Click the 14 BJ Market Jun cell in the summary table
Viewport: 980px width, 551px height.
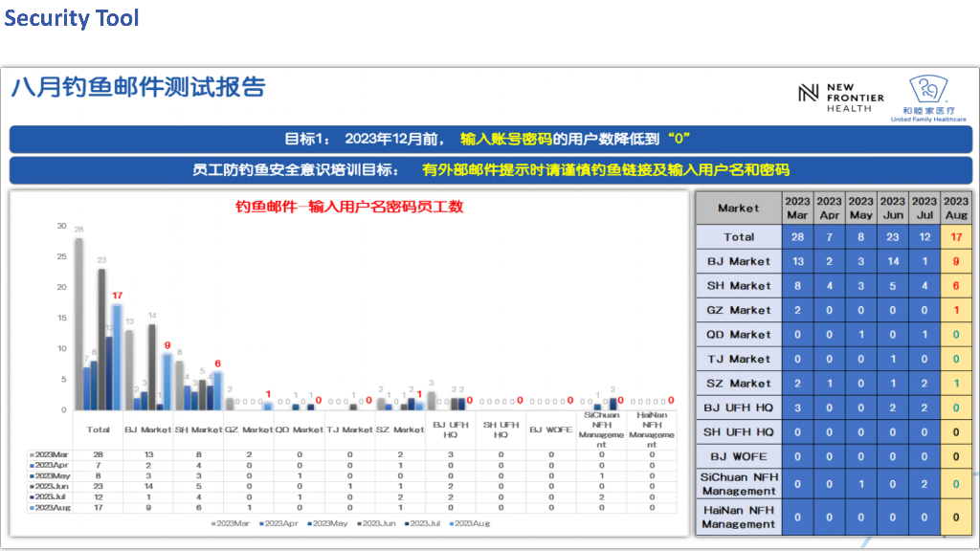893,261
